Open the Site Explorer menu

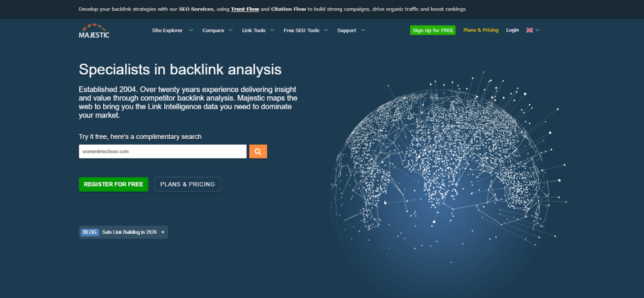pyautogui.click(x=167, y=30)
